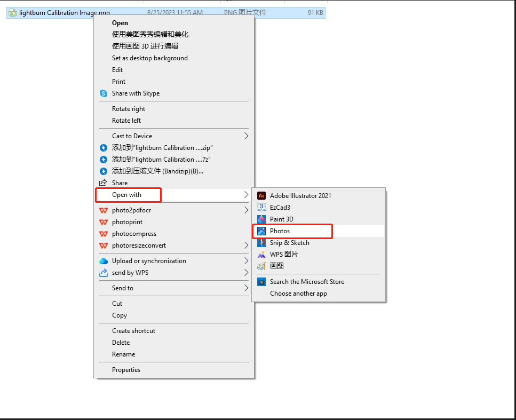516x420 pixels.
Task: Click Bandizip icon beside add to .7z entry
Action: (x=104, y=160)
